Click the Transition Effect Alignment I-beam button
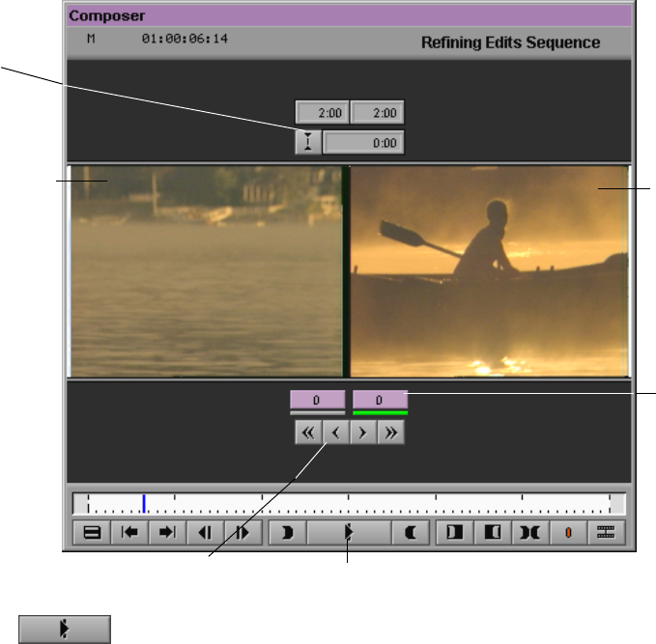The height and width of the screenshot is (644, 656). click(308, 142)
